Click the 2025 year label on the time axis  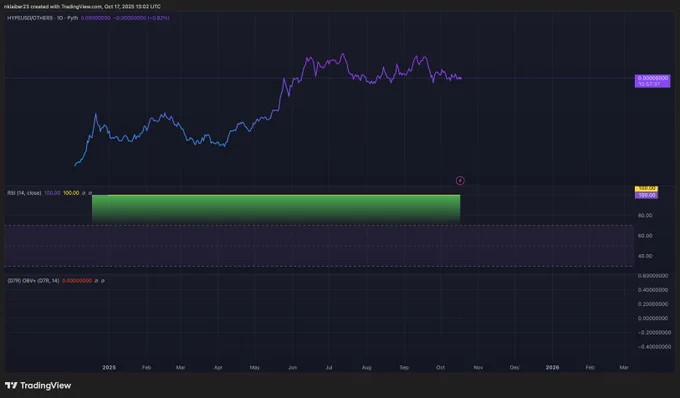tap(109, 368)
